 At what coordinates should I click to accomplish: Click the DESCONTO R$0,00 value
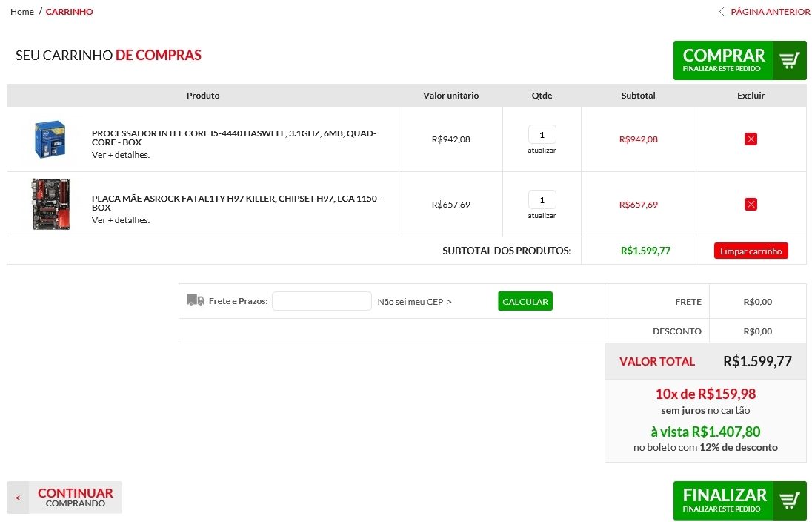click(x=758, y=331)
